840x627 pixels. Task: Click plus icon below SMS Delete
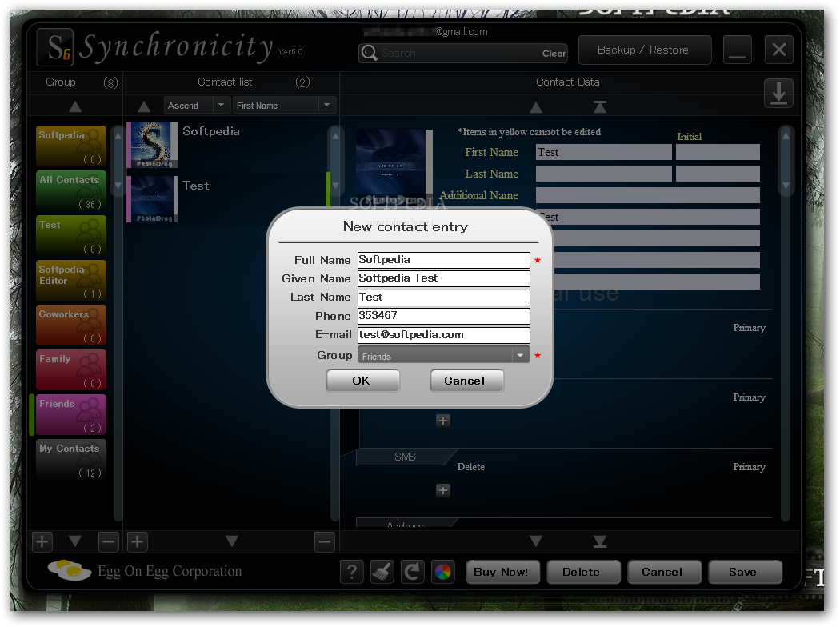443,490
